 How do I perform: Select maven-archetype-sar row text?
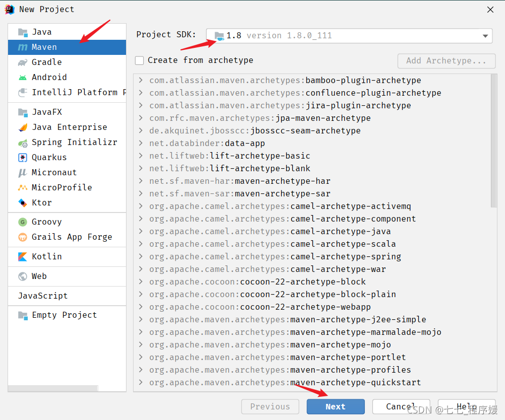point(240,193)
